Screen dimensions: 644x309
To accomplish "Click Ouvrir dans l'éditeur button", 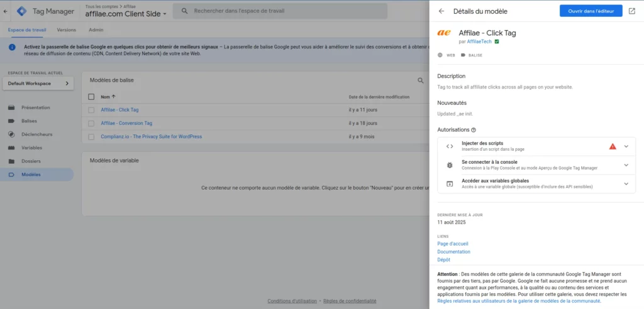I will pyautogui.click(x=591, y=11).
